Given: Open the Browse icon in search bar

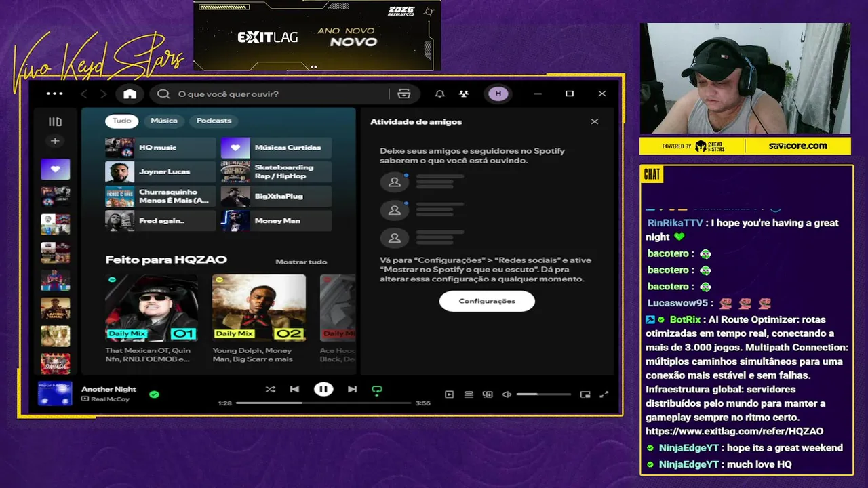Looking at the screenshot, I should [404, 94].
